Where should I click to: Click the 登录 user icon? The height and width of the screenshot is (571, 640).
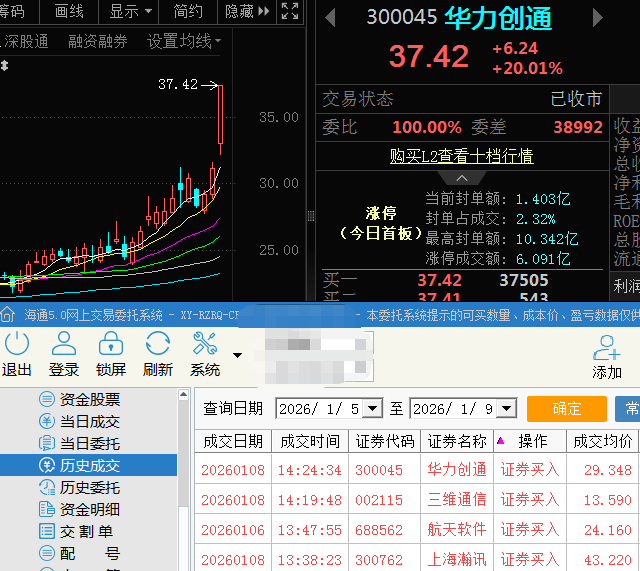64,344
